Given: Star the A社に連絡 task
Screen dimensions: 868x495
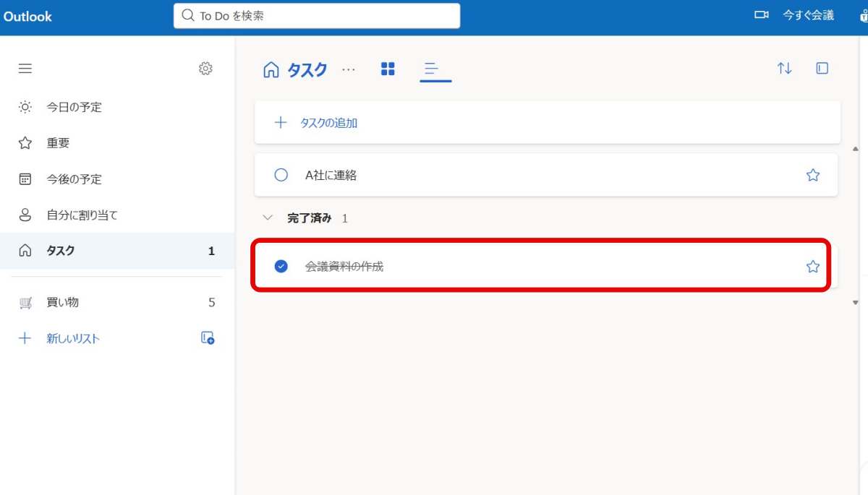Looking at the screenshot, I should (812, 174).
